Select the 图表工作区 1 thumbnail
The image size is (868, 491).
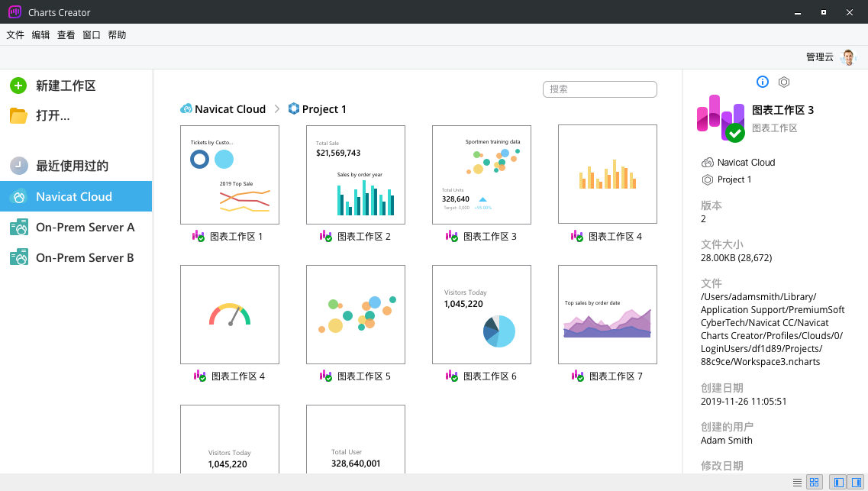tap(230, 175)
